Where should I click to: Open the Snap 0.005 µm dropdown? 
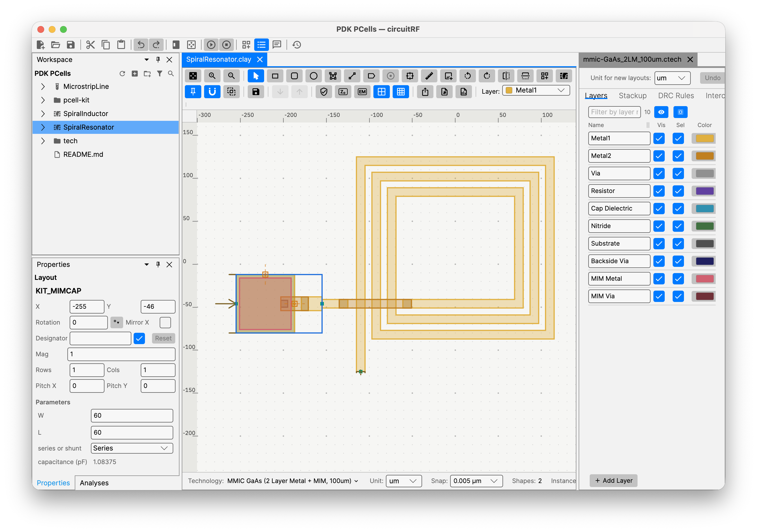tap(476, 480)
